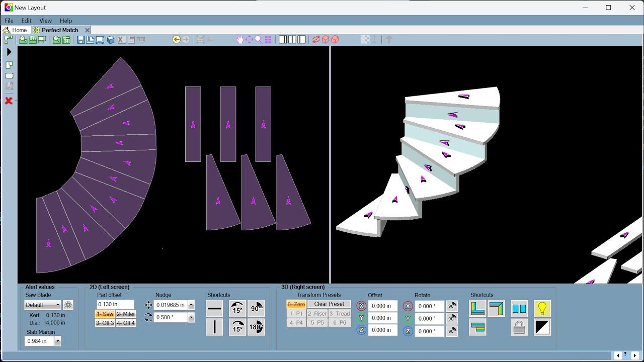Click the stacked step shortcut icon

pos(477,327)
